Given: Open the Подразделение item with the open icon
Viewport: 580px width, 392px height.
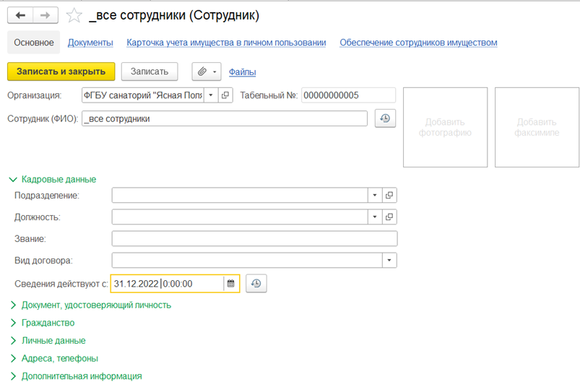Looking at the screenshot, I should pyautogui.click(x=389, y=195).
